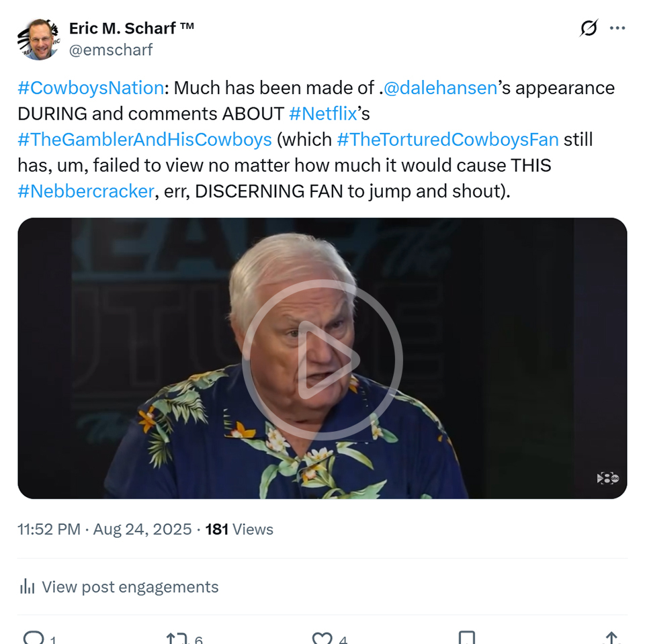
Task: Open the Grok icon beside More
Action: point(589,28)
